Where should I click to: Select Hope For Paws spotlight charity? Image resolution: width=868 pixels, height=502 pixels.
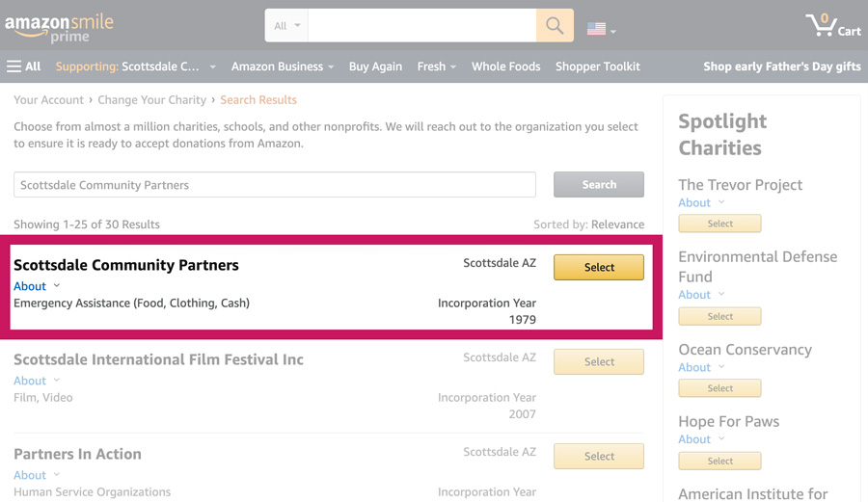point(719,461)
